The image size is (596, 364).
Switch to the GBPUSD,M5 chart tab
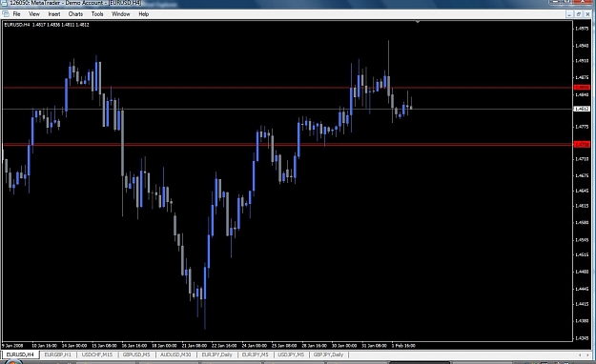136,354
